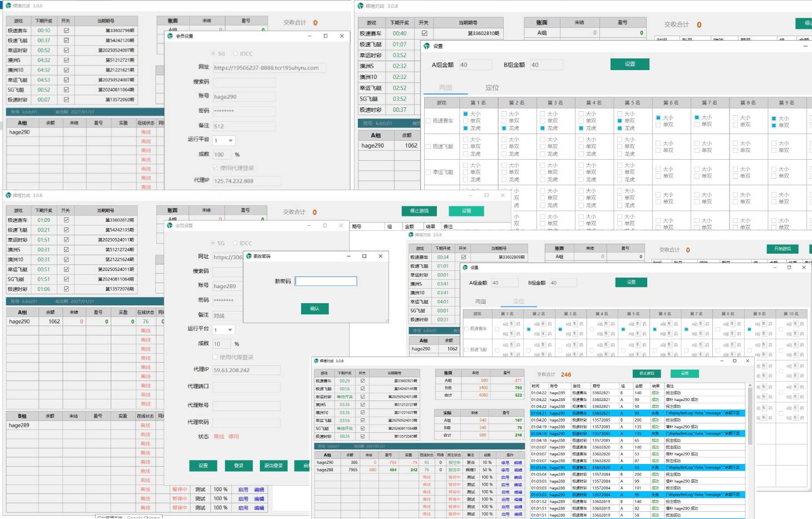Toggle 极速赛车 第1名 龙虎 checkbox
The width and height of the screenshot is (812, 519).
click(466, 128)
